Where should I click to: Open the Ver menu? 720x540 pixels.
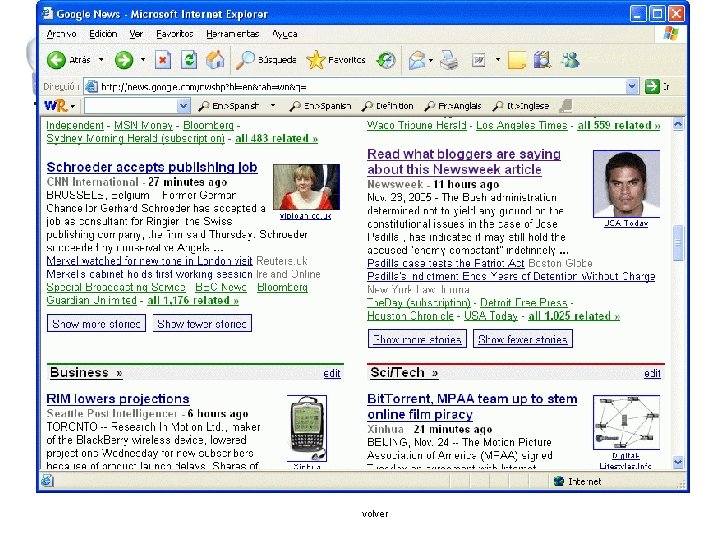click(136, 34)
